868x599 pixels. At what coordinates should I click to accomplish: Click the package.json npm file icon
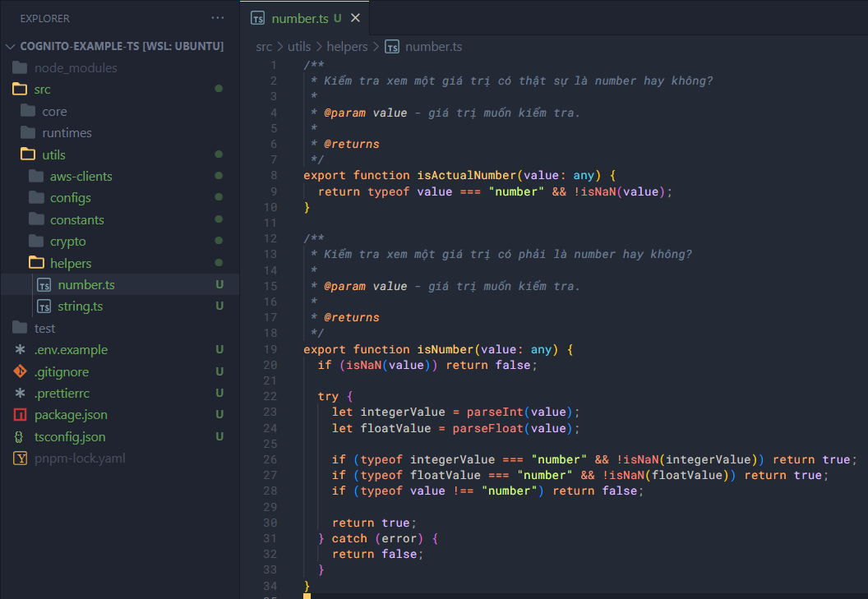[x=21, y=415]
